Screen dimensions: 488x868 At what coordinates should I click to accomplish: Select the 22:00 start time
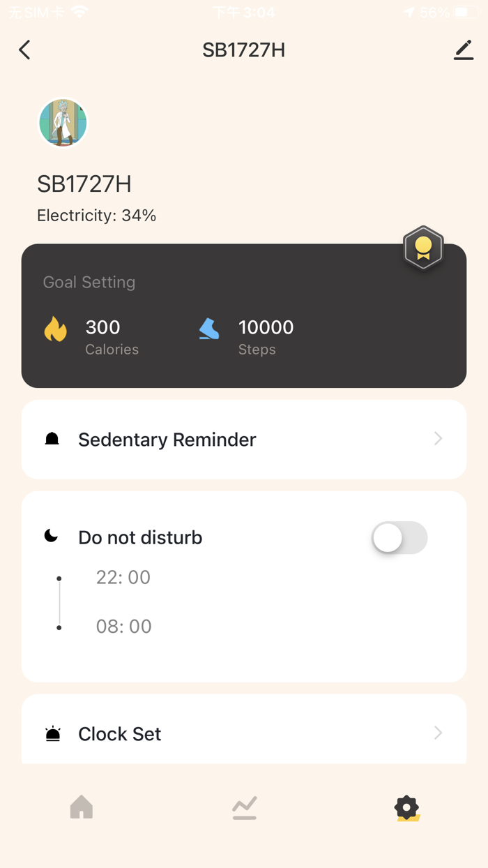pos(123,577)
